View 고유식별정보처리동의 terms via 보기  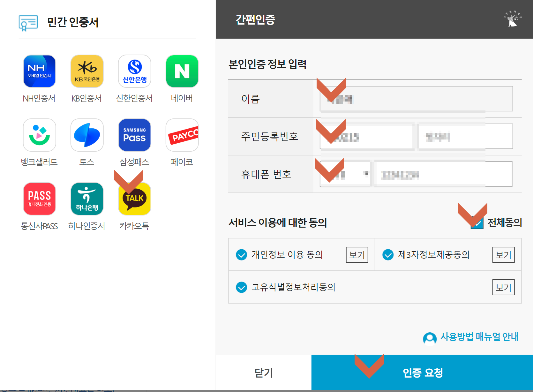click(503, 287)
